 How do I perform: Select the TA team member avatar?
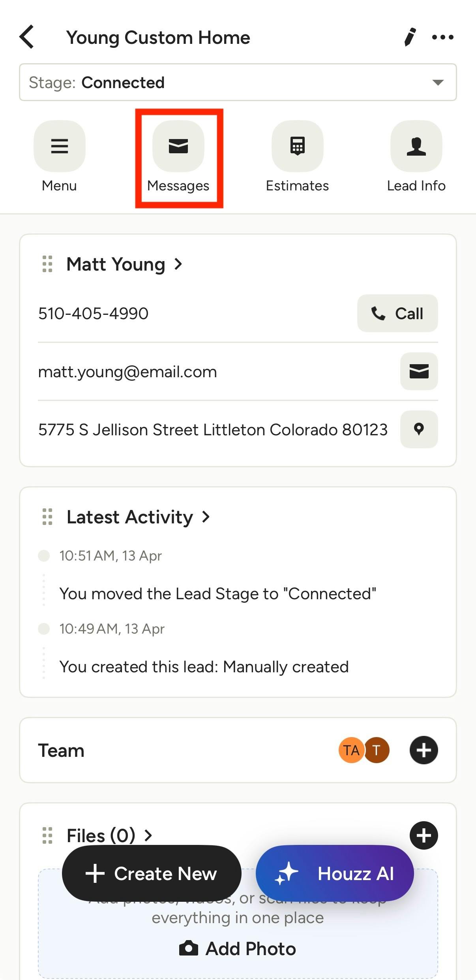(x=351, y=750)
